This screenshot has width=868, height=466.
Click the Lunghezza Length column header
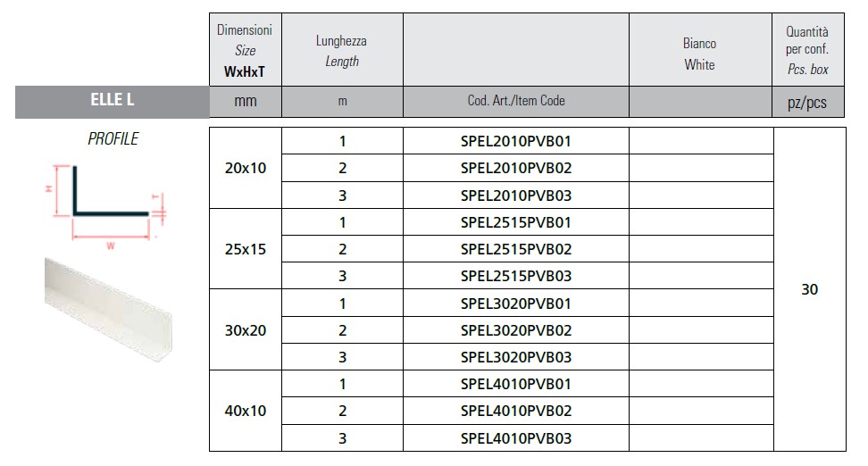coord(342,52)
